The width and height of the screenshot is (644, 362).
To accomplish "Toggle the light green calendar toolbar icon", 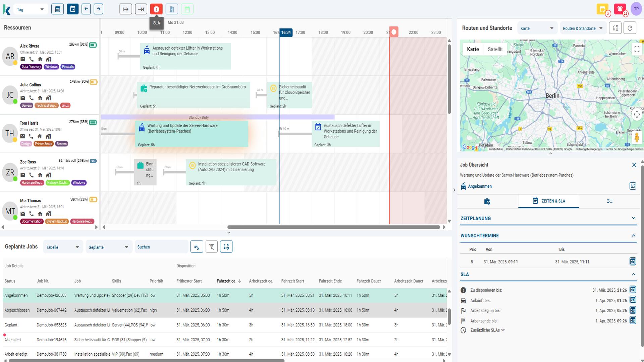I will tap(187, 9).
